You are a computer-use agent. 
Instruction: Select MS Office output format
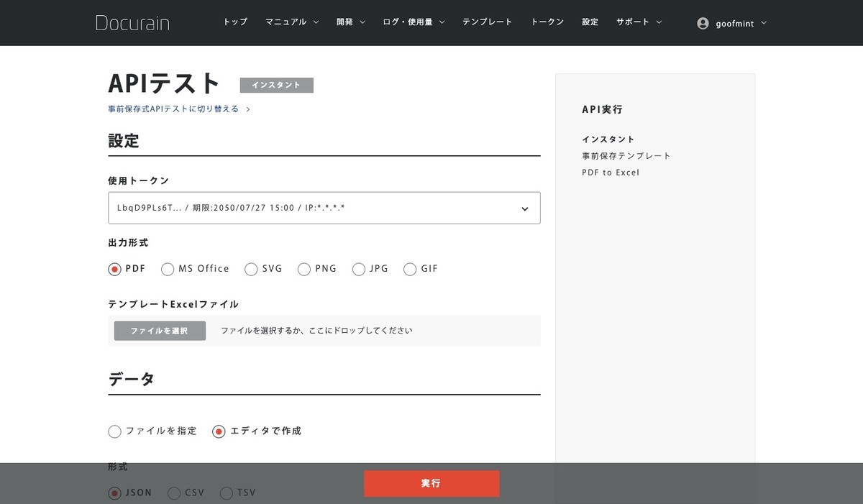pyautogui.click(x=195, y=269)
